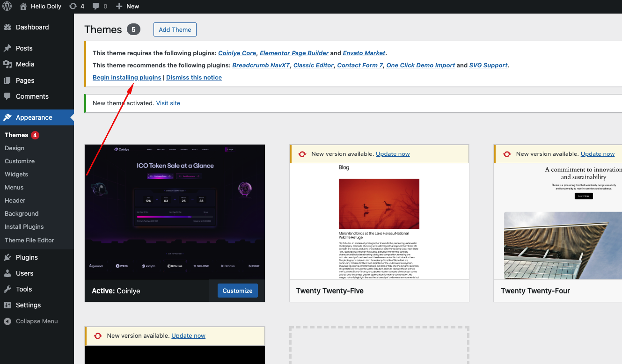Click the Media icon in sidebar
622x364 pixels.
point(7,64)
